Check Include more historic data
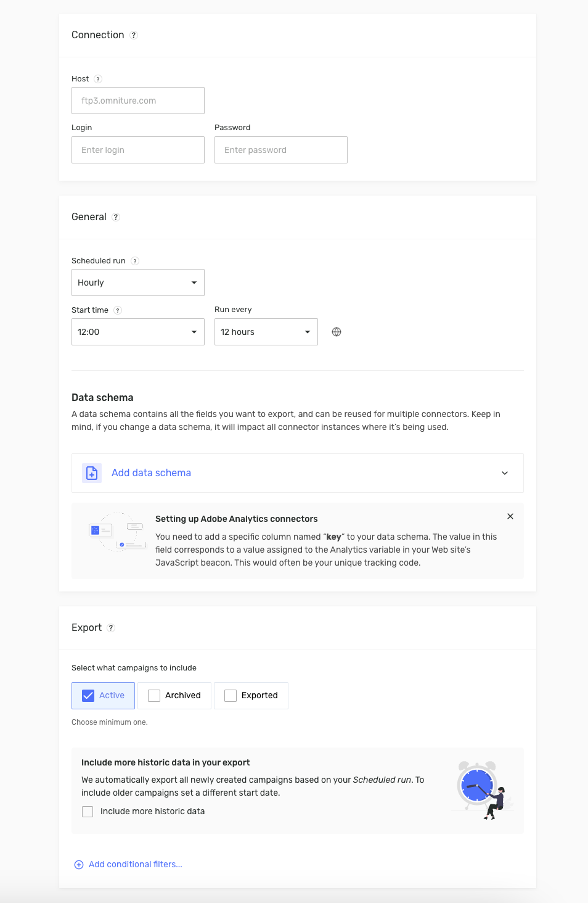The image size is (588, 903). [88, 811]
